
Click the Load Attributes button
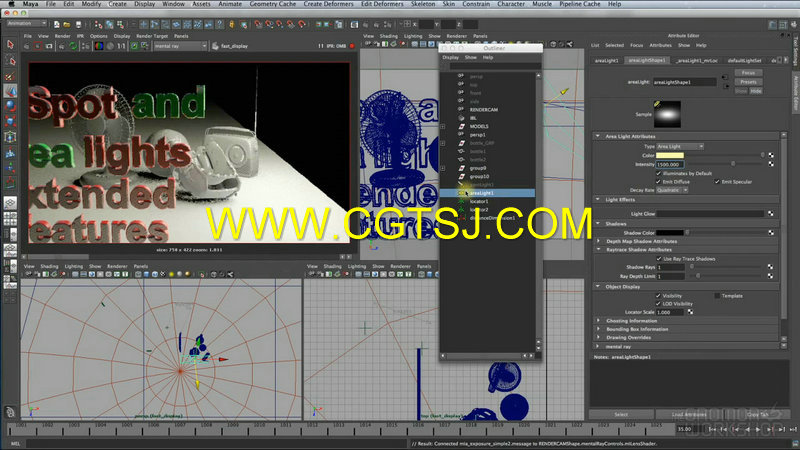(689, 414)
